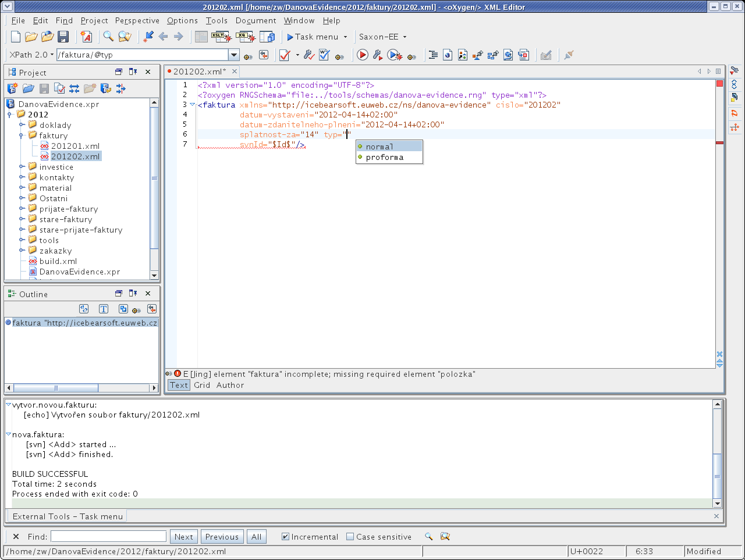Open the XQuery debugger icon
Image resolution: width=745 pixels, height=560 pixels.
pyautogui.click(x=246, y=37)
